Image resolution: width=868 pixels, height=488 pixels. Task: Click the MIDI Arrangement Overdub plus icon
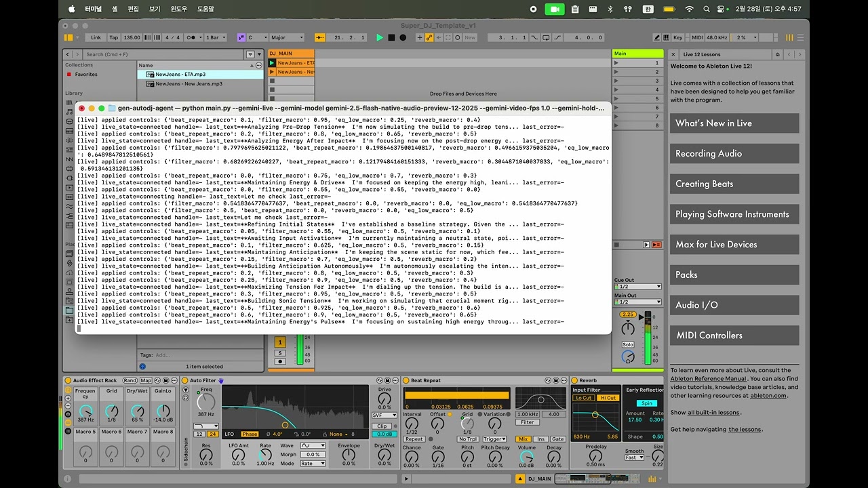coord(419,37)
